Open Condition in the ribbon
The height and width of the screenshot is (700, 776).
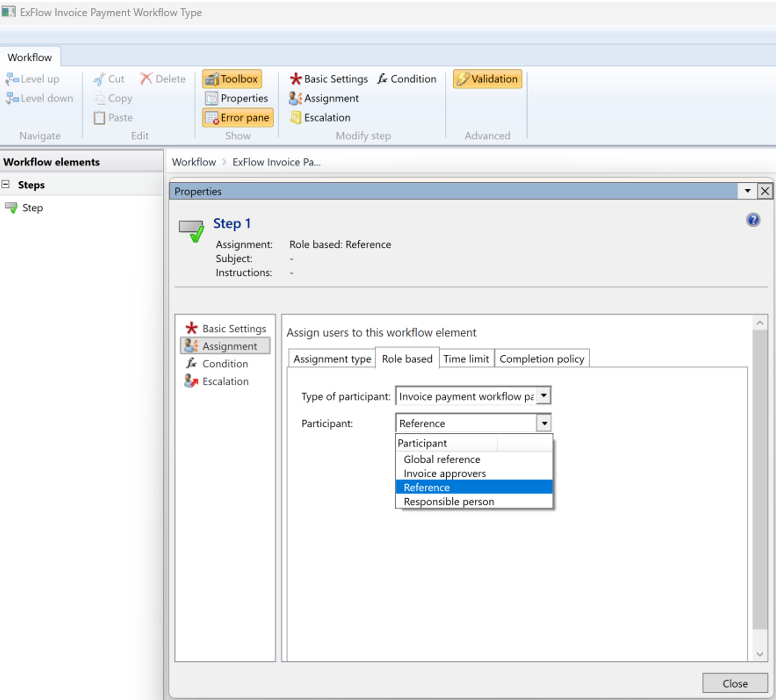[407, 79]
